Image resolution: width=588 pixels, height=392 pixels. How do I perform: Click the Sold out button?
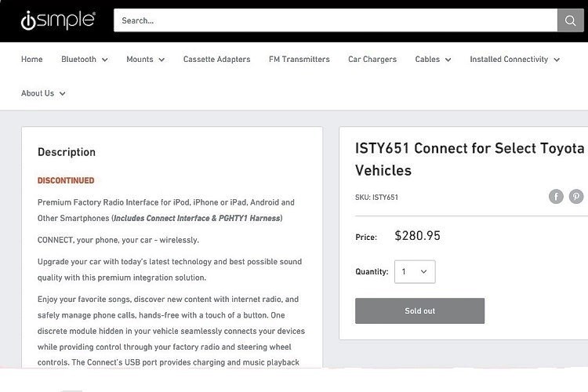[x=419, y=310]
